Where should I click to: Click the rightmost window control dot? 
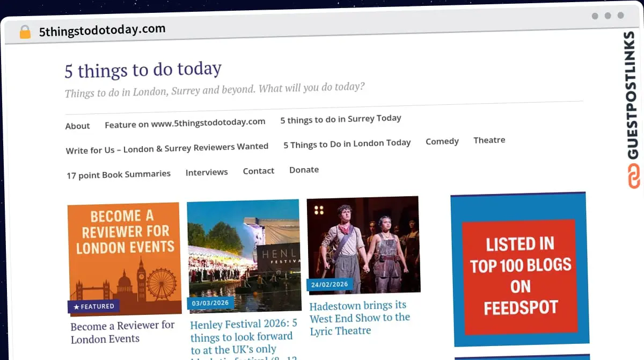619,16
